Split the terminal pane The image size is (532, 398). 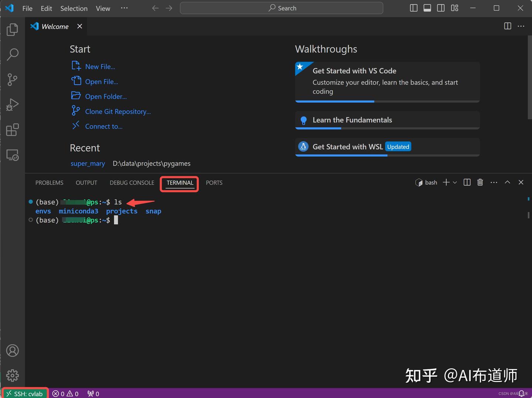tap(467, 182)
